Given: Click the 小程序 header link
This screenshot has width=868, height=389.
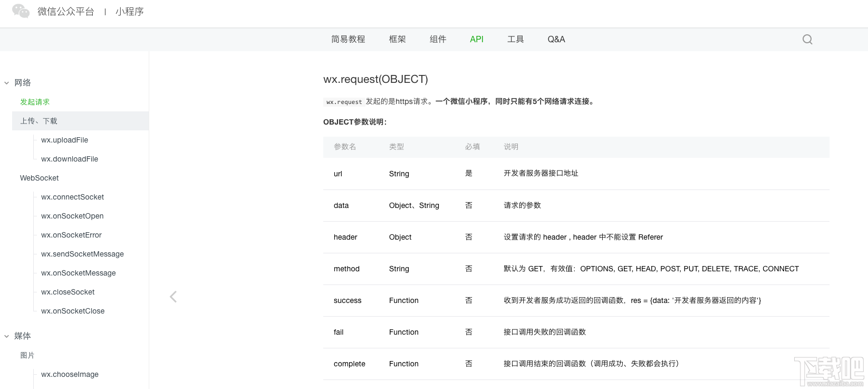Looking at the screenshot, I should coord(130,12).
